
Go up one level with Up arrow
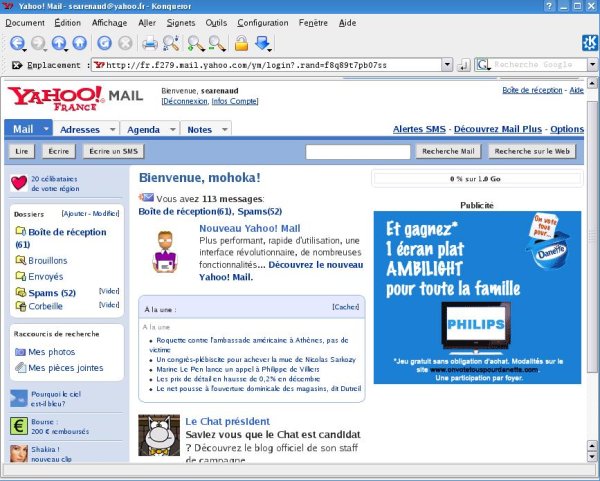tap(59, 43)
